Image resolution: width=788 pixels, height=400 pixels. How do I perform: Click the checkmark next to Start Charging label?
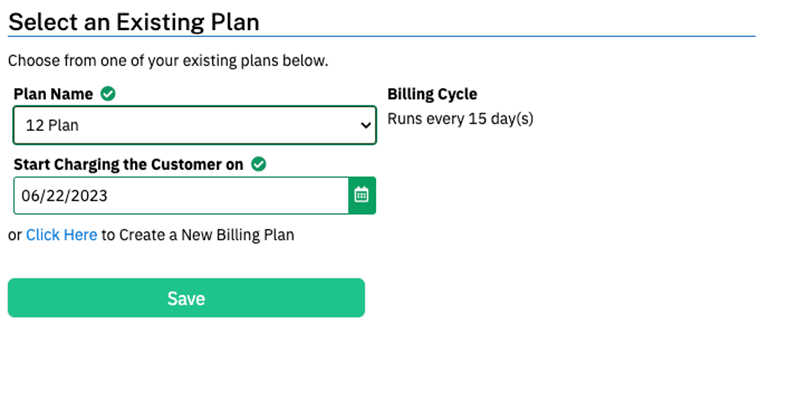click(x=259, y=164)
